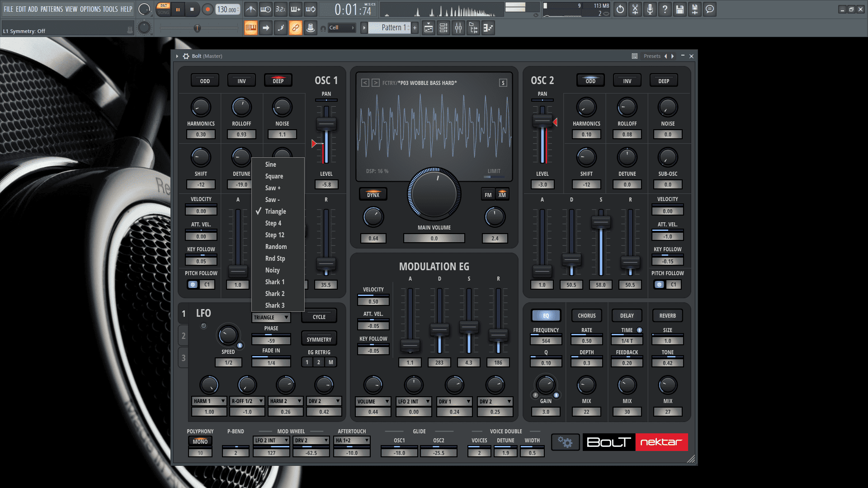Click the stamp tool icon
The height and width of the screenshot is (488, 868).
tap(311, 28)
